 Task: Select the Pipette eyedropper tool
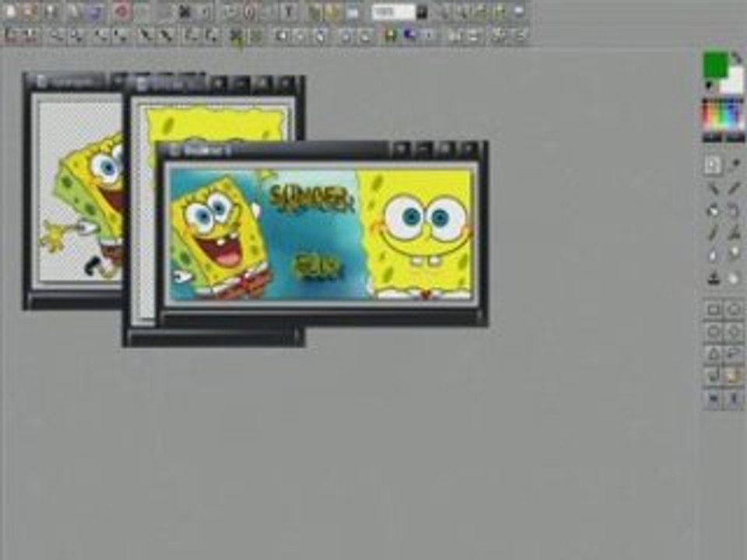click(x=734, y=165)
